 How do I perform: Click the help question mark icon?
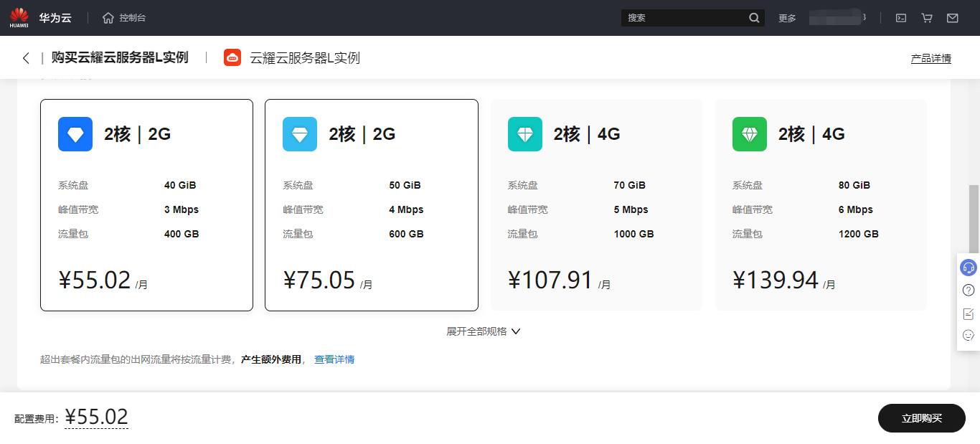tap(969, 291)
